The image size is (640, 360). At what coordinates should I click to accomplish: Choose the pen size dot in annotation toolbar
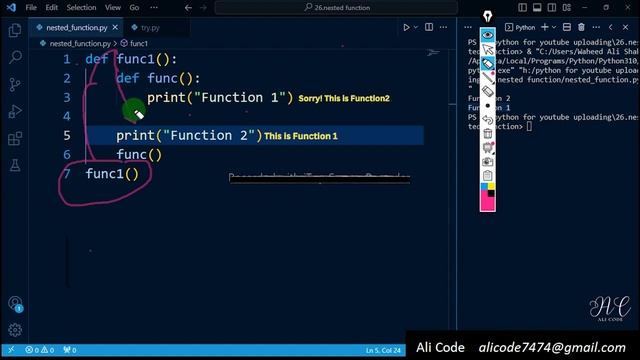[x=487, y=106]
